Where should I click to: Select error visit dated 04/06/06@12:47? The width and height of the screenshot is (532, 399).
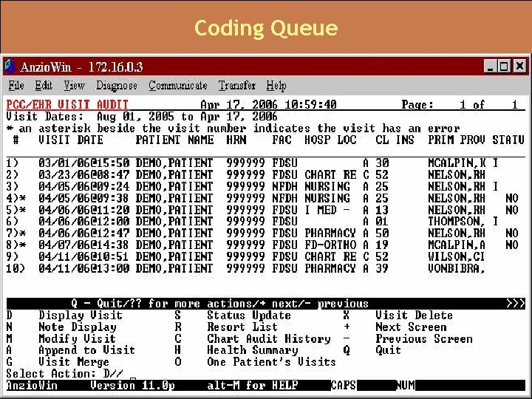click(265, 233)
